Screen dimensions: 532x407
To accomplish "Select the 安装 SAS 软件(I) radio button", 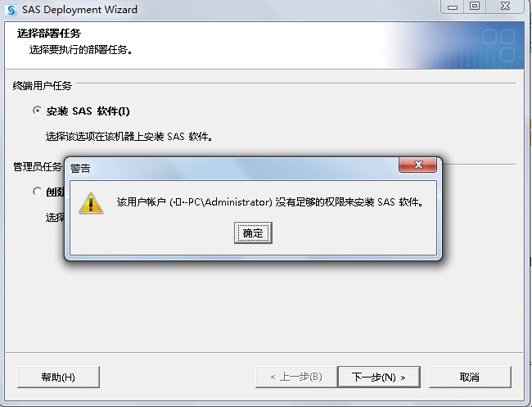I will click(37, 111).
